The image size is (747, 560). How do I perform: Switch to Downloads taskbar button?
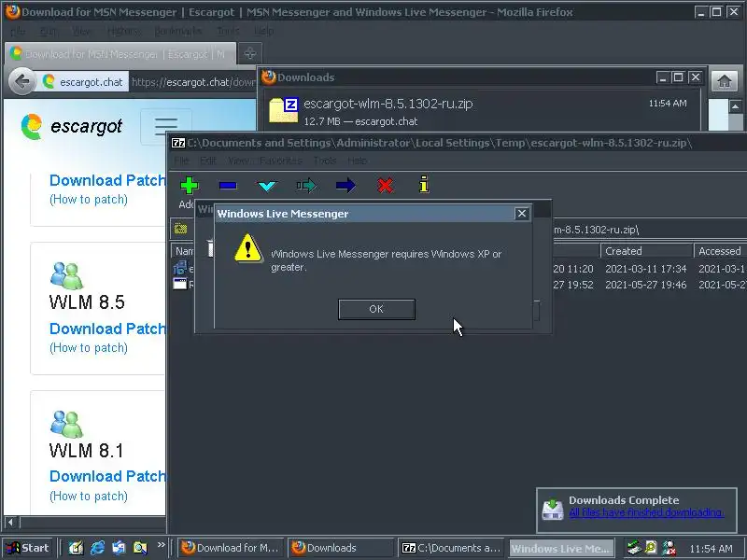(x=341, y=548)
